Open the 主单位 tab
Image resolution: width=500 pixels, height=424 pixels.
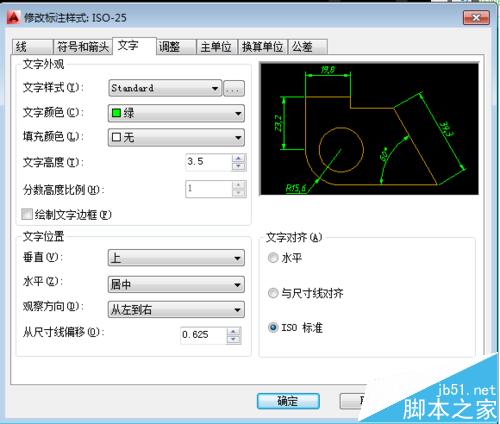tap(217, 47)
